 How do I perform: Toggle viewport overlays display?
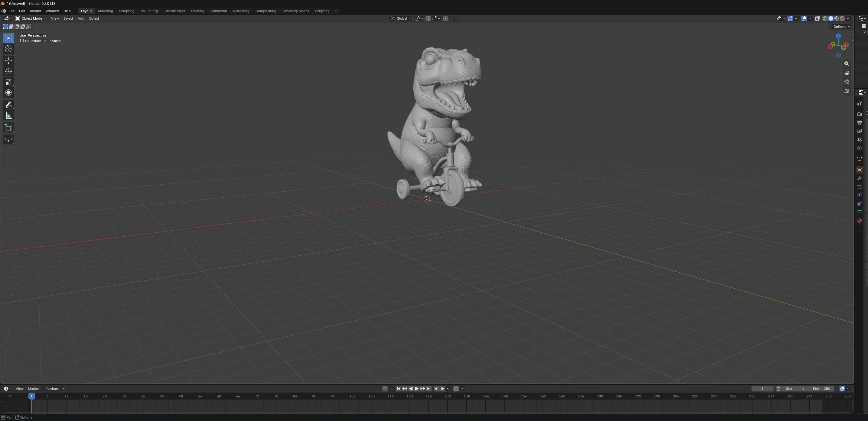804,18
